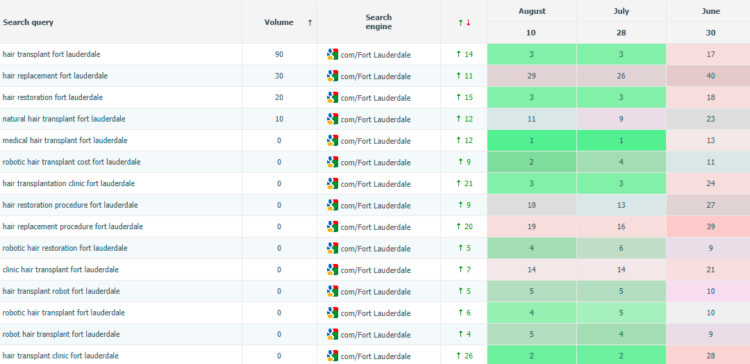
Task: Click Google icon in hair replacement fort lauderdale row
Action: click(x=332, y=76)
